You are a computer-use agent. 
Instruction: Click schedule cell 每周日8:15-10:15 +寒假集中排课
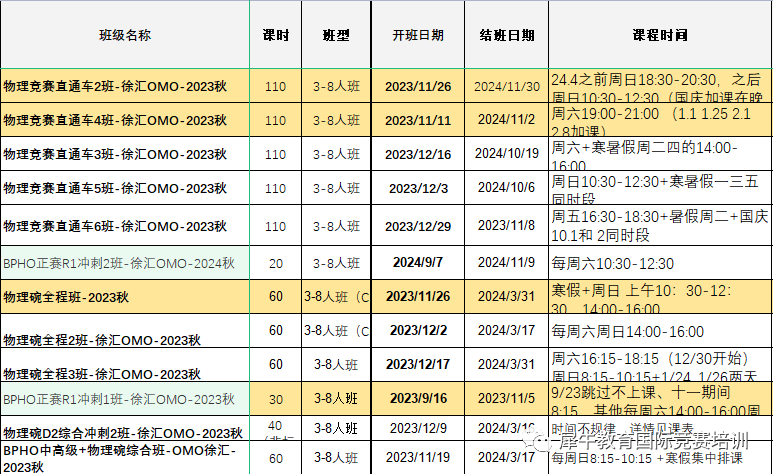click(x=660, y=458)
